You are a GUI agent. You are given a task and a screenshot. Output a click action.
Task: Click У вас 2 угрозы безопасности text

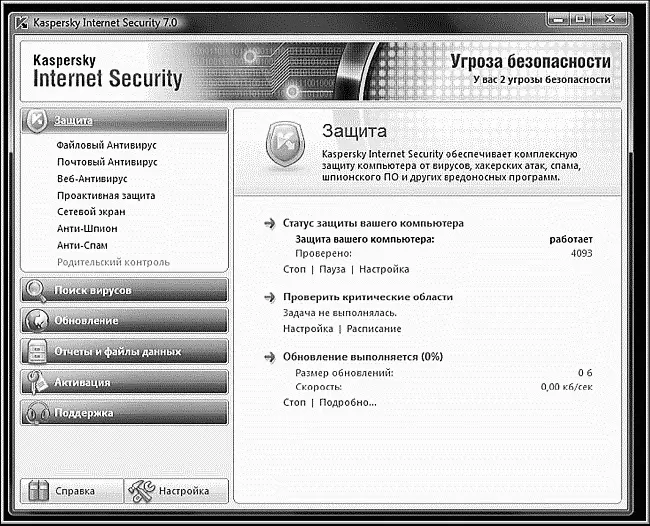542,80
